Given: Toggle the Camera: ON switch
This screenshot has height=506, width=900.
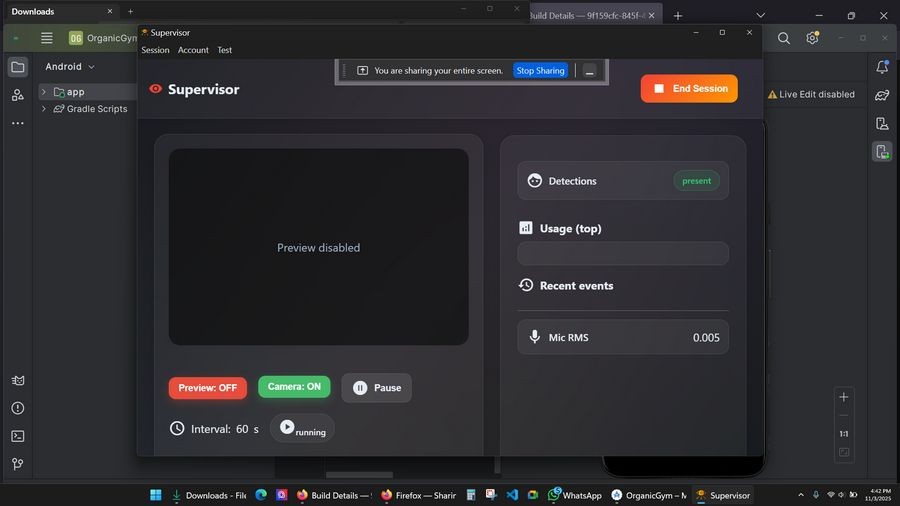Looking at the screenshot, I should pyautogui.click(x=294, y=387).
